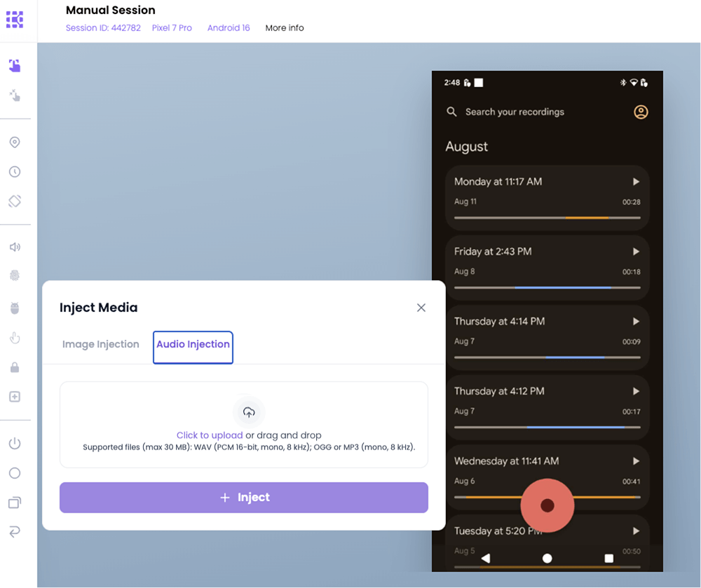This screenshot has height=588, width=701.
Task: Power off the device
Action: pyautogui.click(x=15, y=443)
